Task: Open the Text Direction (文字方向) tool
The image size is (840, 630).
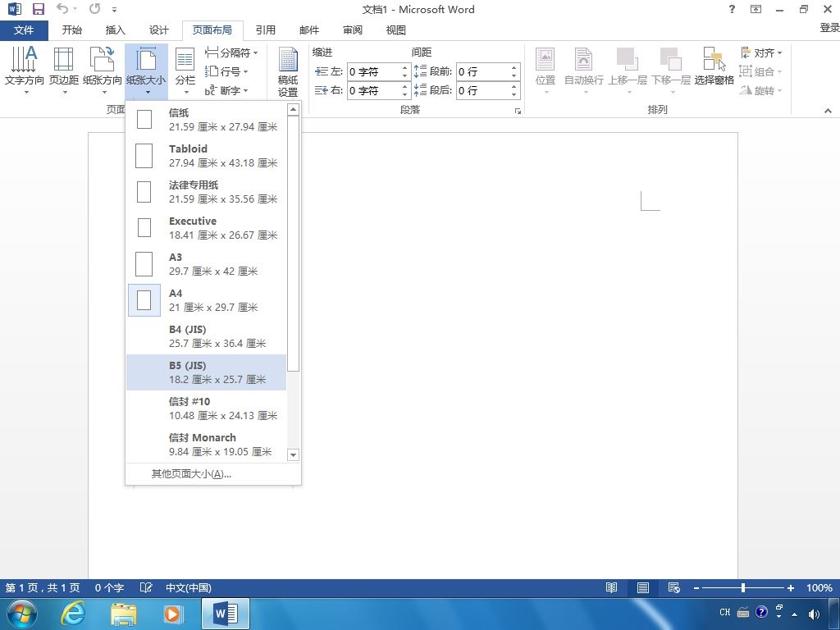Action: (x=24, y=71)
